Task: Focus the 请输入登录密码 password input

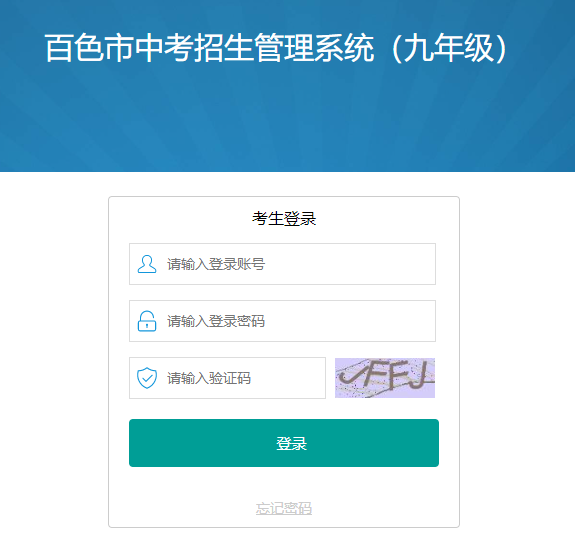Action: point(282,321)
